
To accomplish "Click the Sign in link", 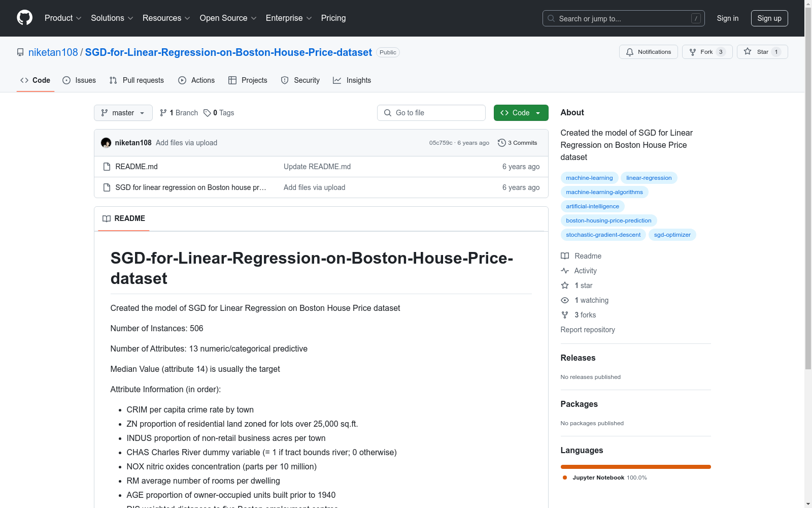I will (728, 18).
